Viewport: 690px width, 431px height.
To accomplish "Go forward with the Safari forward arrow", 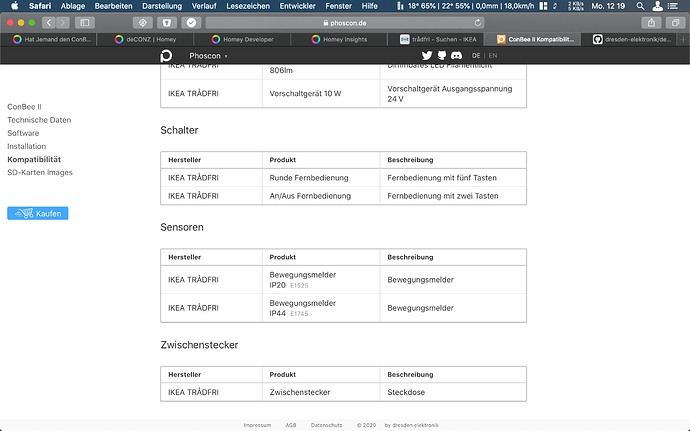I will [63, 22].
